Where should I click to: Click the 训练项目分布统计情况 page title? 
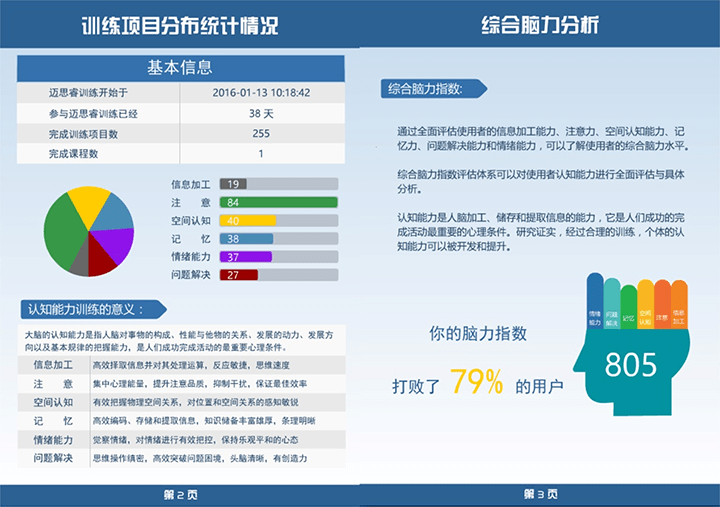pyautogui.click(x=180, y=26)
